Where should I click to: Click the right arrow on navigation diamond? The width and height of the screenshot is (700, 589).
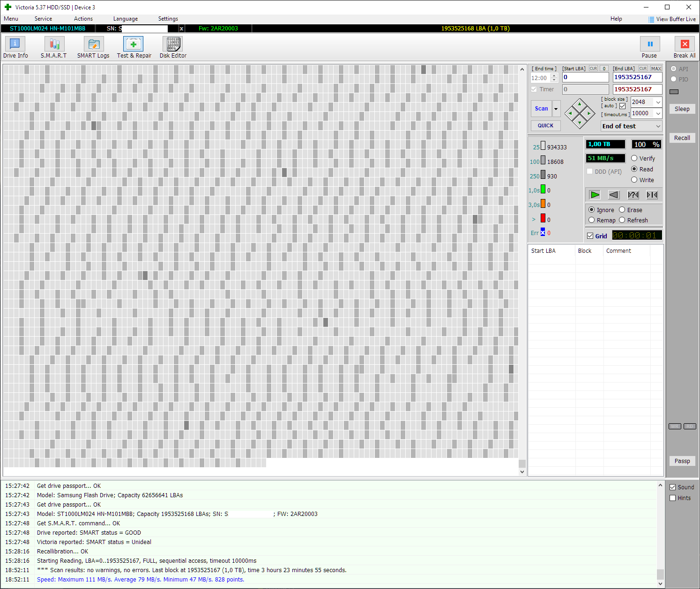coord(589,113)
